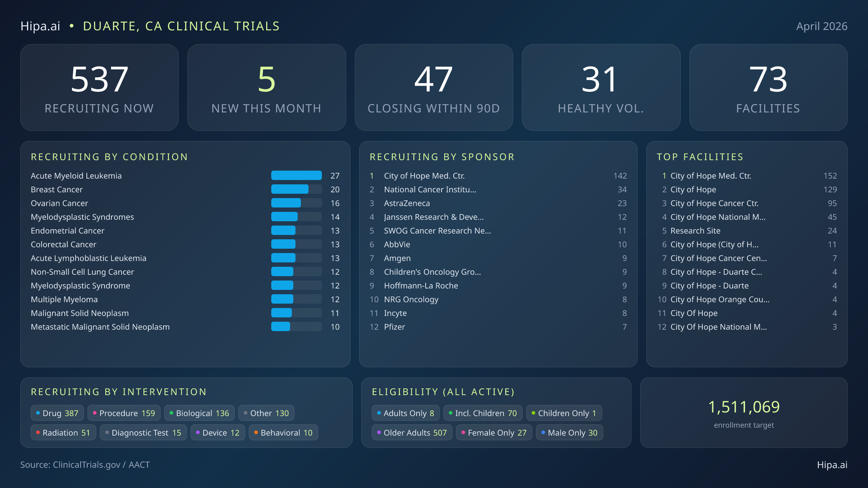Image resolution: width=868 pixels, height=488 pixels.
Task: Click the Biological 136 chip
Action: point(199,413)
